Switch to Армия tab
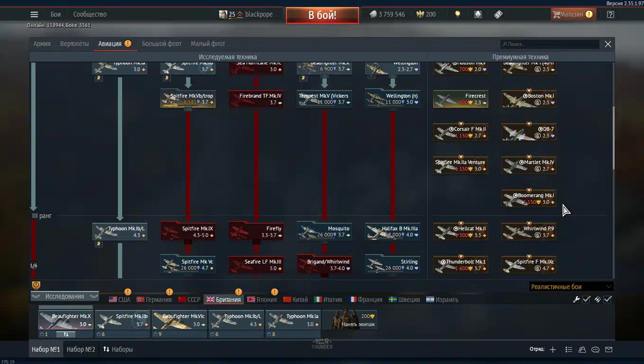The image size is (644, 364). [x=42, y=44]
